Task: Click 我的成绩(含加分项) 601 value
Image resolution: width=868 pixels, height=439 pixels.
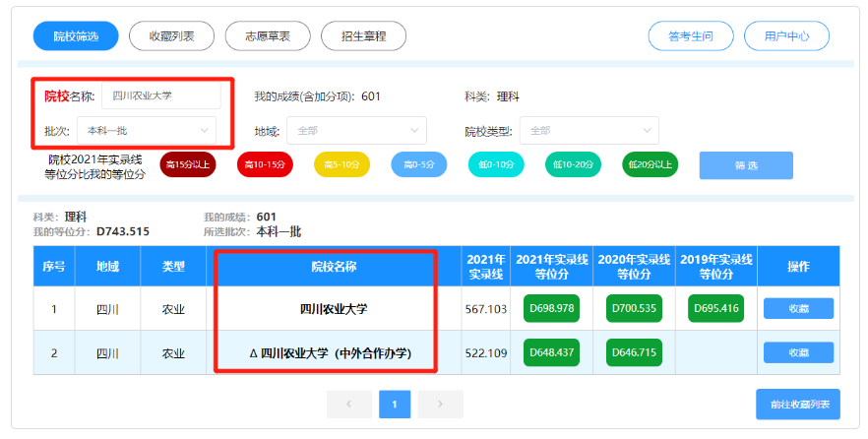Action: pyautogui.click(x=371, y=96)
